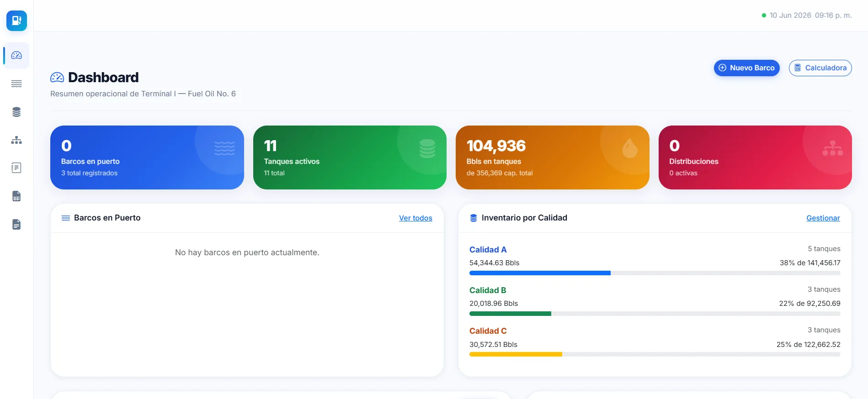Open the document report sidebar icon
This screenshot has height=399, width=868.
pyautogui.click(x=16, y=225)
